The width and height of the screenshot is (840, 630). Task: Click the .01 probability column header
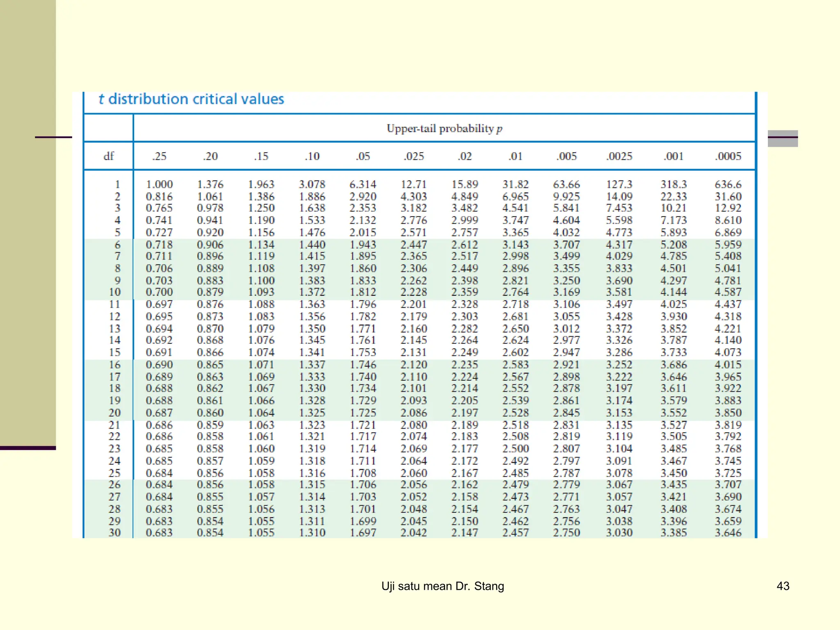pos(515,156)
